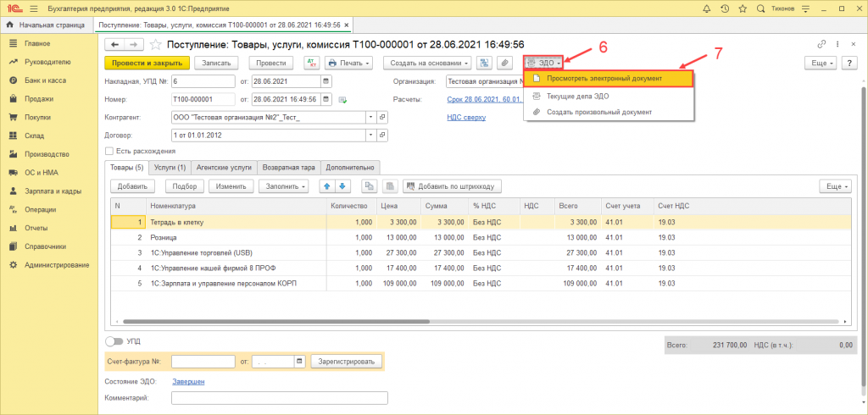Select Просмотреть электронный документ

point(609,79)
